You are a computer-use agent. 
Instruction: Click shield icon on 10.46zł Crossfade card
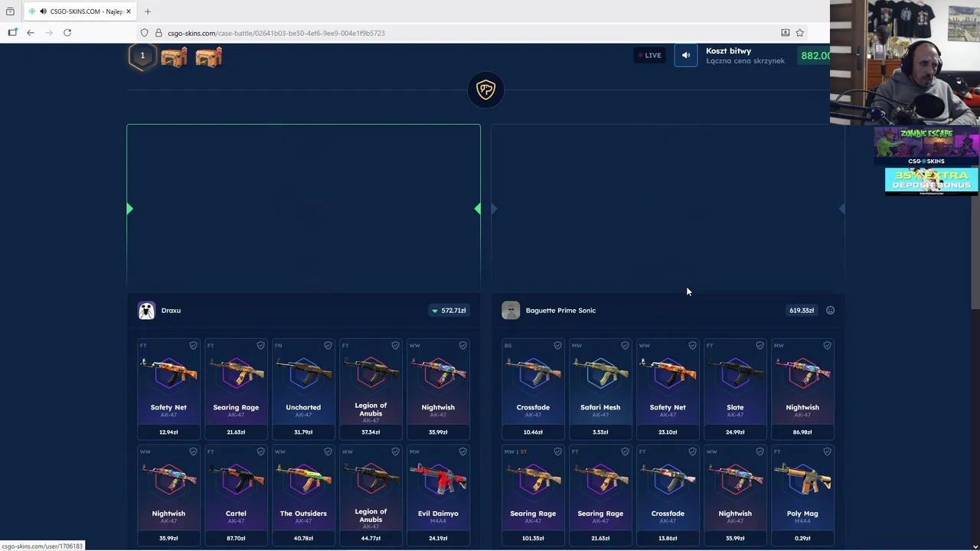click(x=557, y=346)
